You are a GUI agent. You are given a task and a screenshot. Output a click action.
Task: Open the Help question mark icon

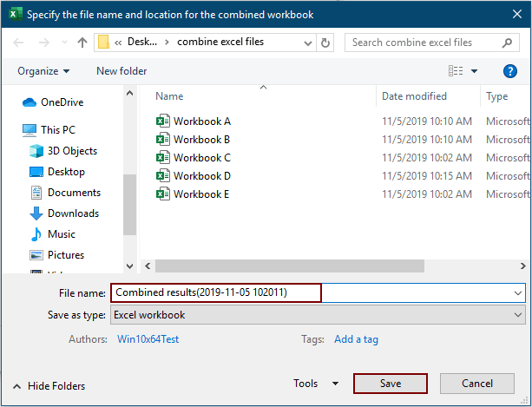(510, 71)
